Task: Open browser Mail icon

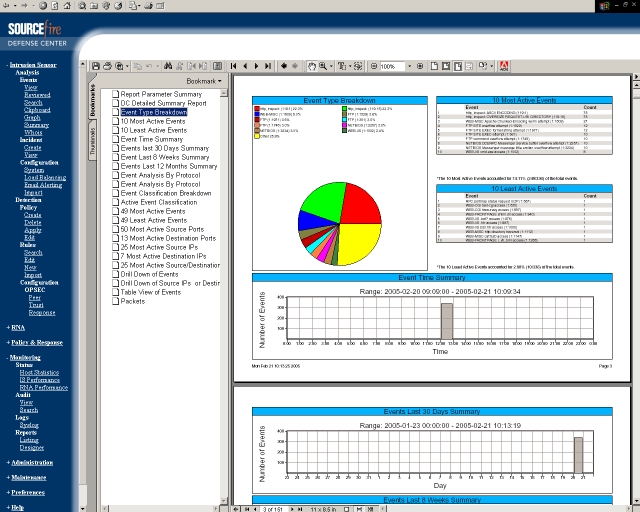Action: pyautogui.click(x=133, y=6)
